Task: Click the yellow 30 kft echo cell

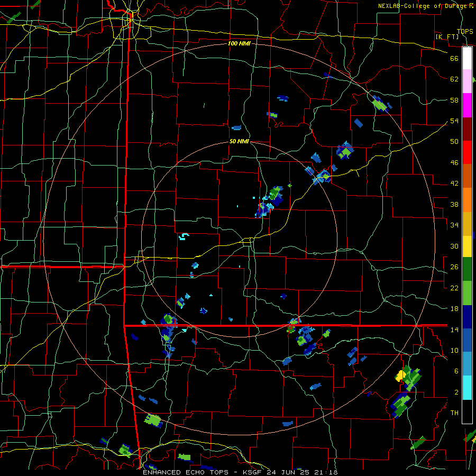Action: (x=400, y=376)
